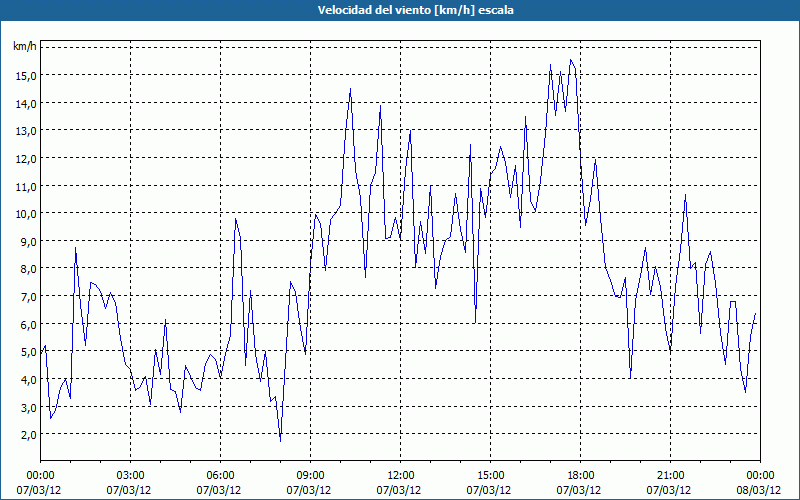Viewport: 800px width, 500px height.
Task: Click the 3,0 y-axis label
Action: pyautogui.click(x=29, y=408)
